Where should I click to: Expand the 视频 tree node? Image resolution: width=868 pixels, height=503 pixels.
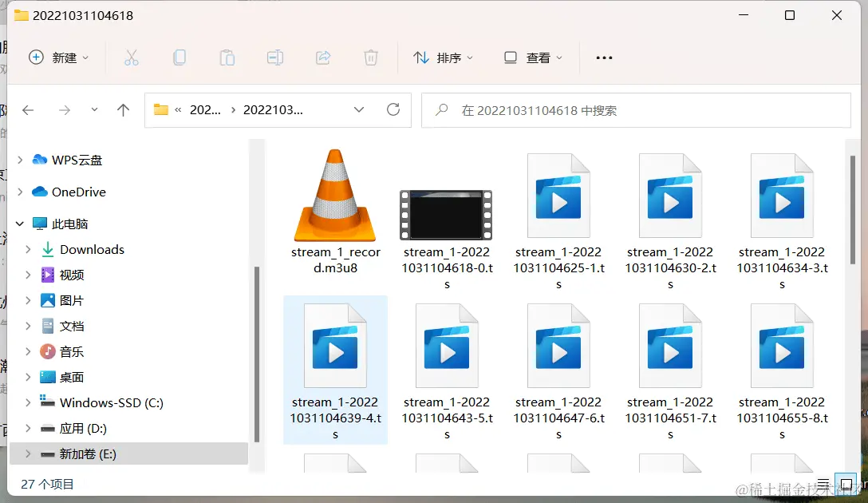(28, 275)
